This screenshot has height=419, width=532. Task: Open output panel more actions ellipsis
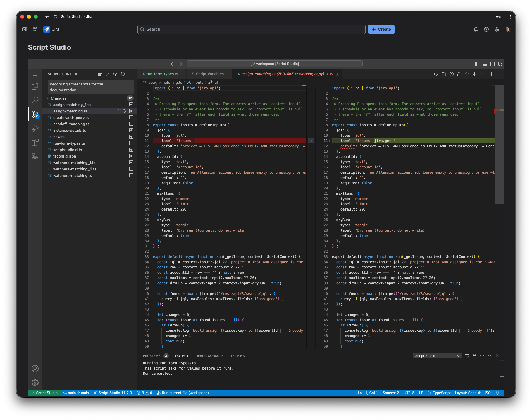pos(482,356)
